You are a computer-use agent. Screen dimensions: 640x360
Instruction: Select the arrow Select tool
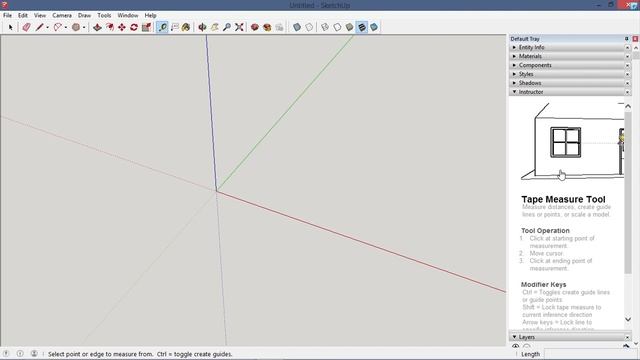point(11,27)
